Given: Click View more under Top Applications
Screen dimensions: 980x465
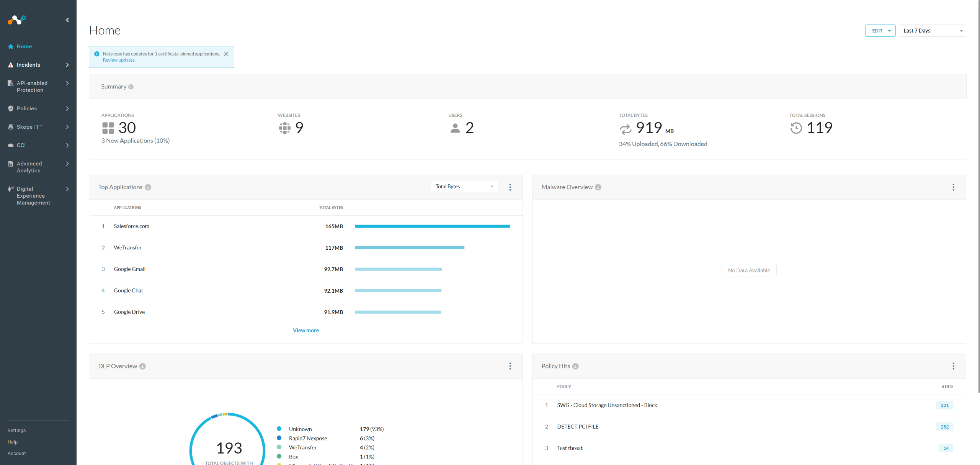Looking at the screenshot, I should [x=305, y=330].
